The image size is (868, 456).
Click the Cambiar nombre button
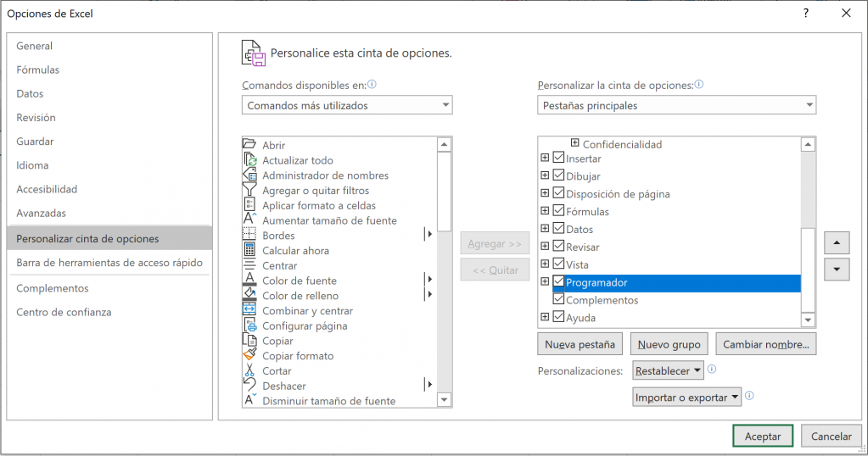pos(765,344)
